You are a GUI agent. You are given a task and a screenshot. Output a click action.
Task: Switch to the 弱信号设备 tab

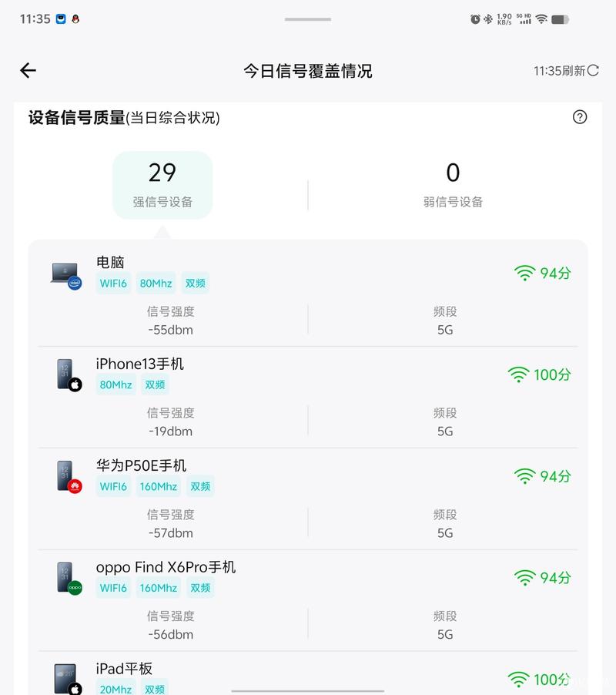453,185
